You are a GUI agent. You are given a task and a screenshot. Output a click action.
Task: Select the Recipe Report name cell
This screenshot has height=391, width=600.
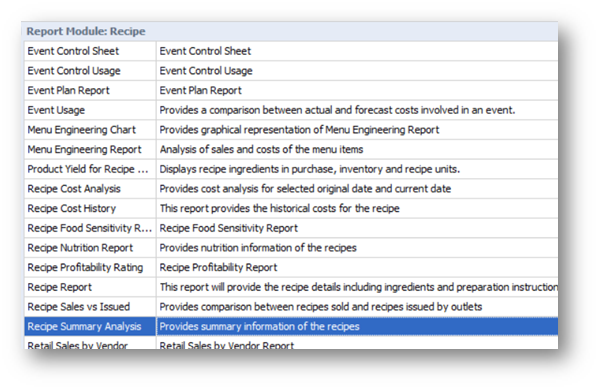[x=90, y=287]
